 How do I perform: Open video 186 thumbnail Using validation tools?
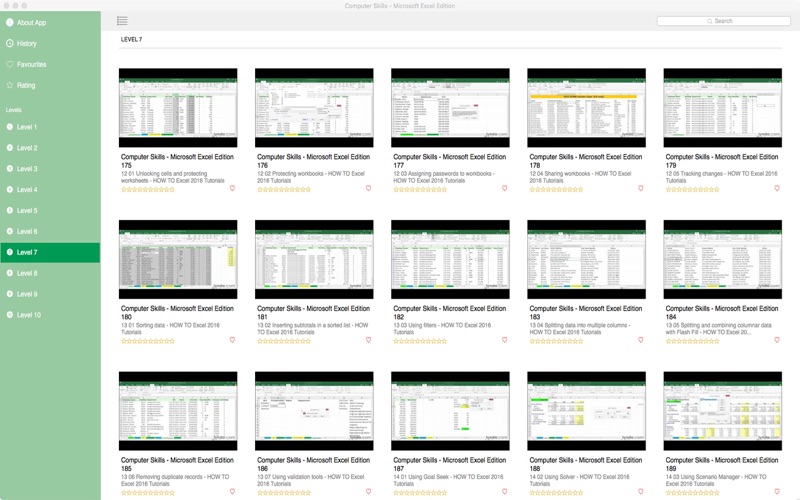(x=314, y=411)
